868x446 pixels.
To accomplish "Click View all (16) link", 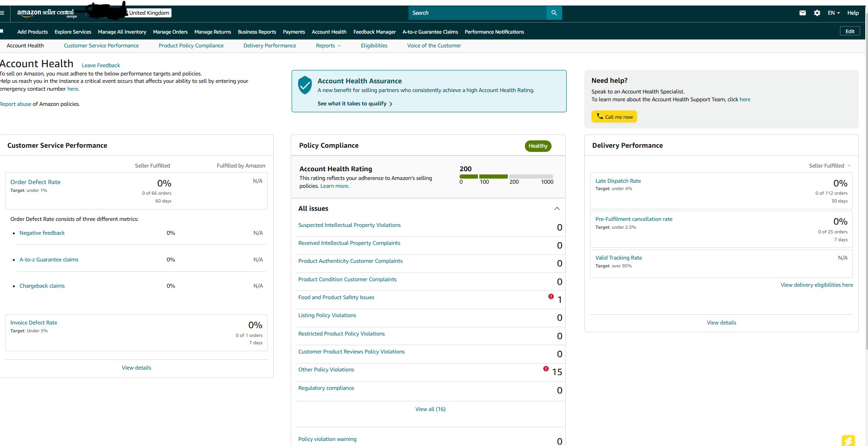I will (x=430, y=409).
